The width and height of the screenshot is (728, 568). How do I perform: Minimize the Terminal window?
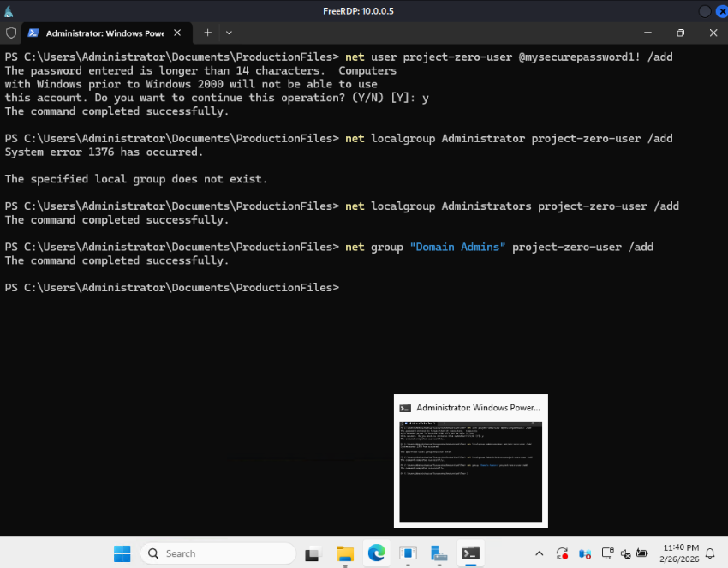(x=647, y=33)
